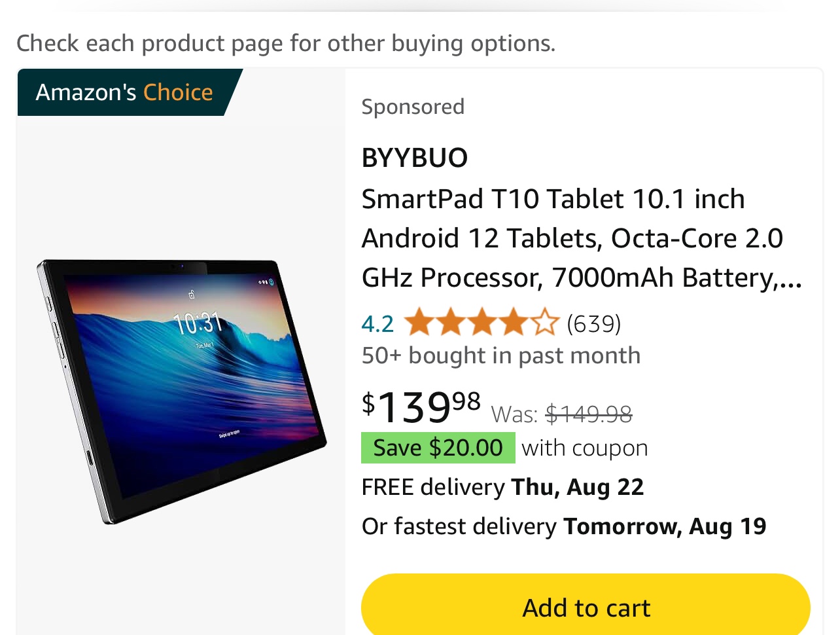This screenshot has height=635, width=840.
Task: View the 639 customer reviews
Action: (x=594, y=323)
